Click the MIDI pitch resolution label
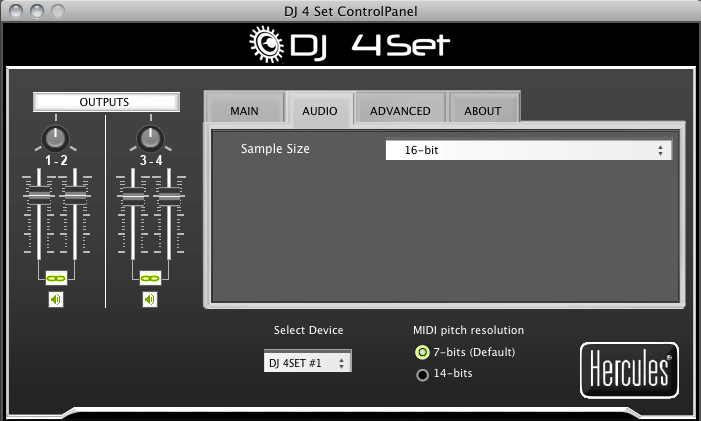701x421 pixels. click(x=468, y=330)
